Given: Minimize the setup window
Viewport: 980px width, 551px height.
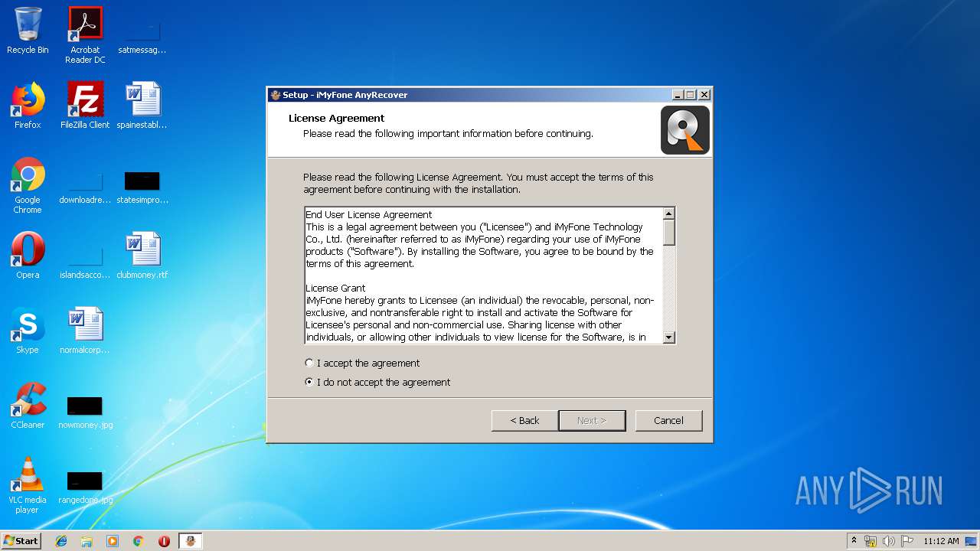Looking at the screenshot, I should click(678, 95).
